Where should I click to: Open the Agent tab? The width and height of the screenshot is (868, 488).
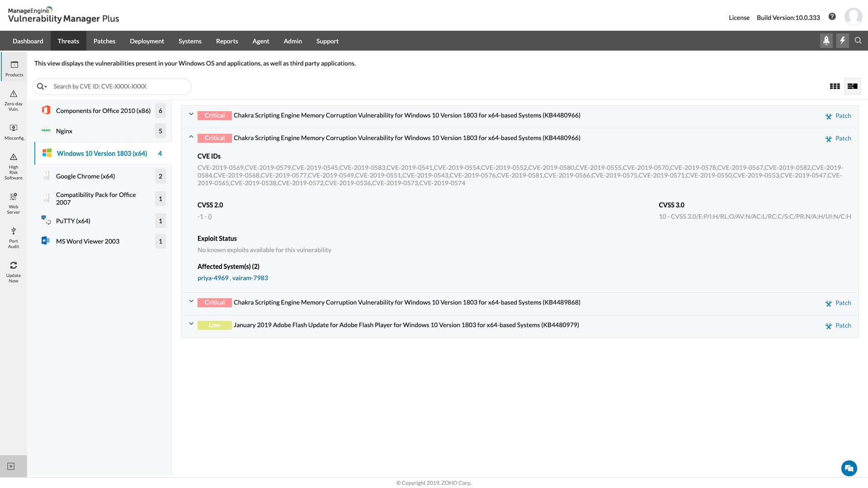click(x=261, y=41)
